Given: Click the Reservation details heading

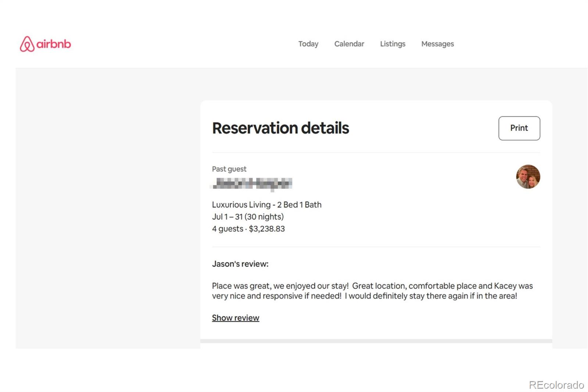Looking at the screenshot, I should 280,128.
